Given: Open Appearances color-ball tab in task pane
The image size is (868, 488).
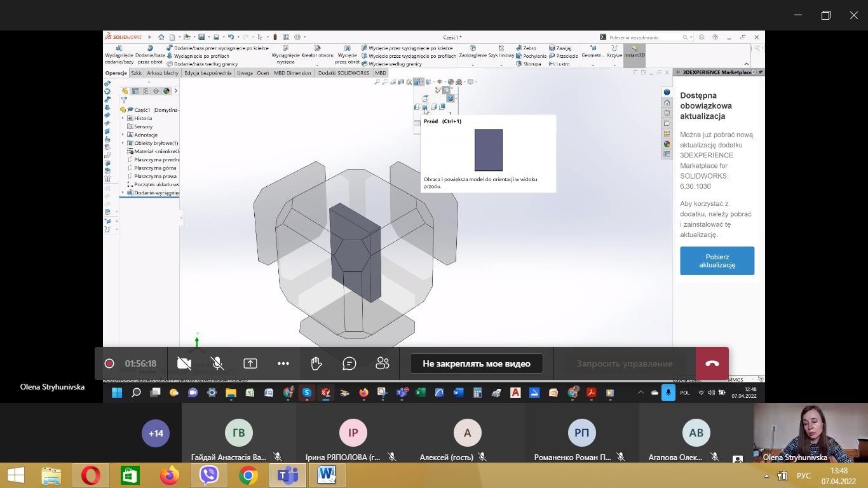Looking at the screenshot, I should (667, 144).
